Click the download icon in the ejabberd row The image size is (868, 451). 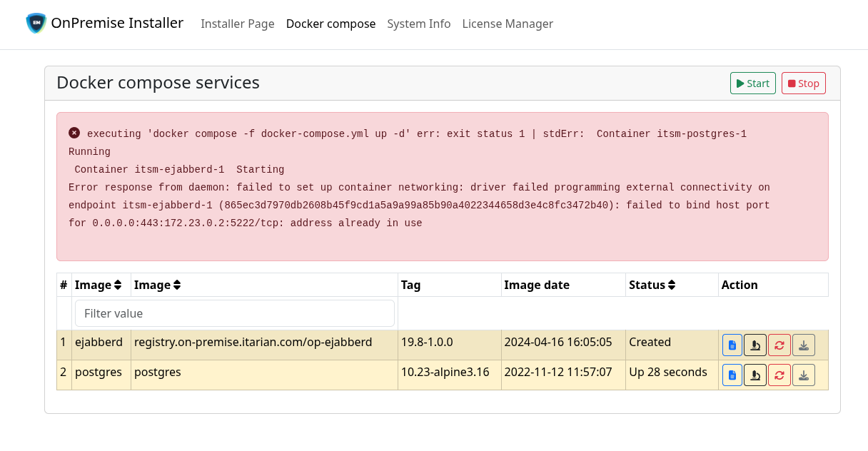[x=804, y=345]
